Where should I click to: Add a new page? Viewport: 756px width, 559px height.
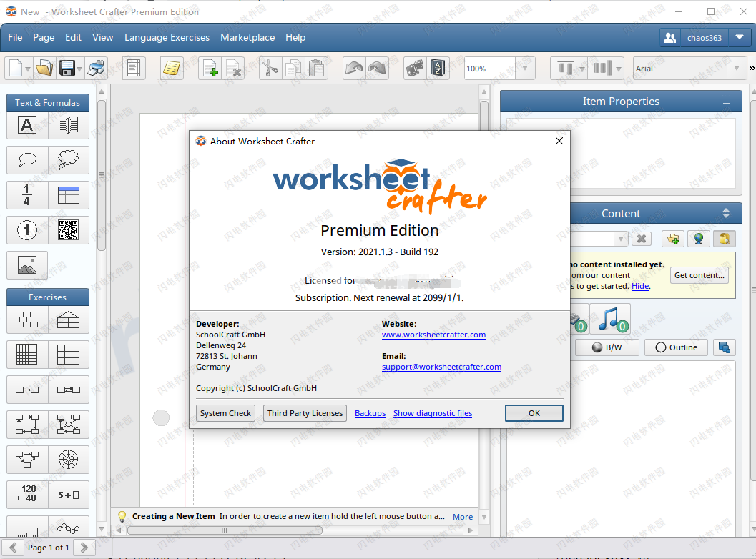(210, 69)
